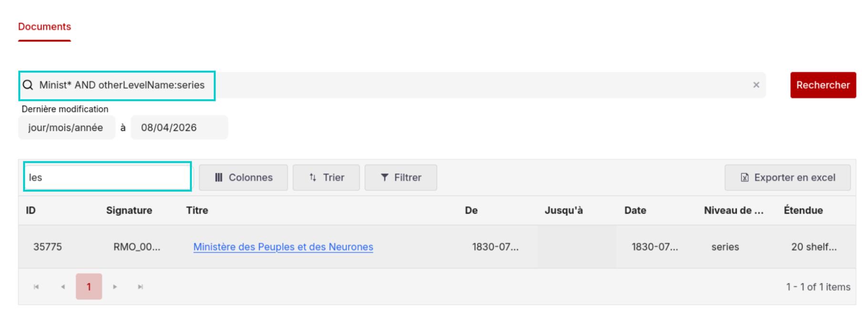Viewport: 868px width, 318px height.
Task: Click the end date 08/04/2026 field
Action: 179,128
